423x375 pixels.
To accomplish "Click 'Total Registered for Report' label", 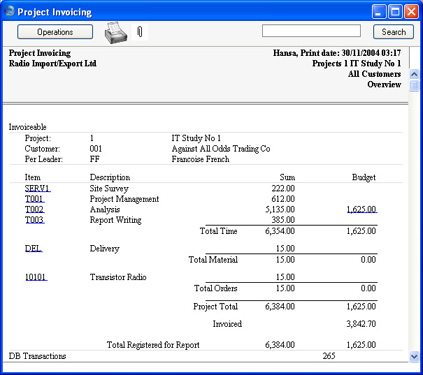I will coord(153,345).
